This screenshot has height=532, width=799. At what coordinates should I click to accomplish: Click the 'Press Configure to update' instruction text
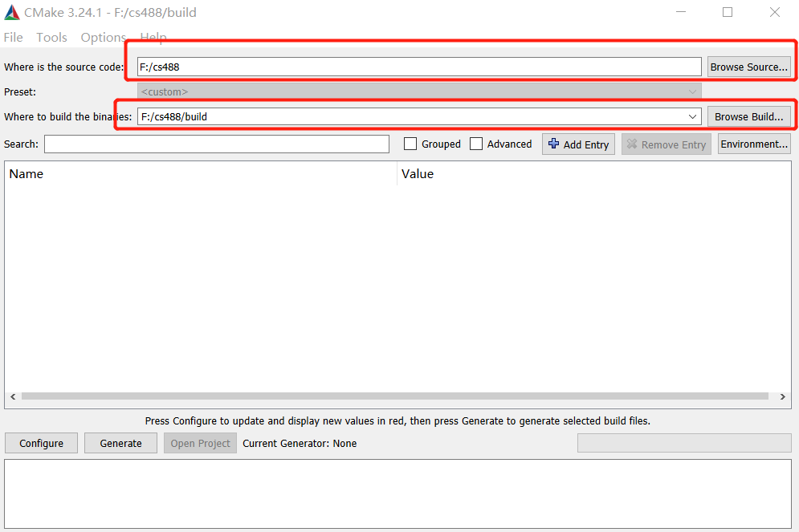[397, 421]
